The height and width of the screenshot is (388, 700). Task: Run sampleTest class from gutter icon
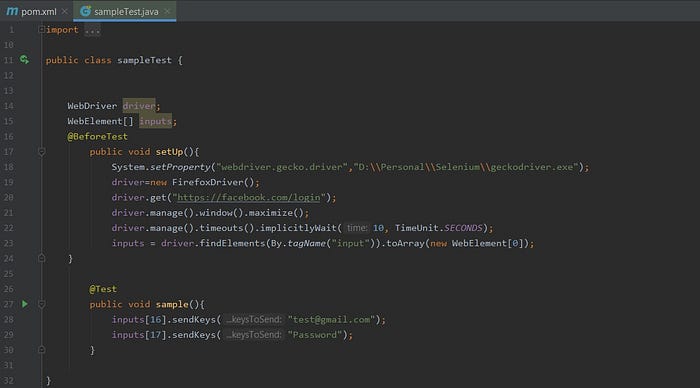click(x=25, y=60)
